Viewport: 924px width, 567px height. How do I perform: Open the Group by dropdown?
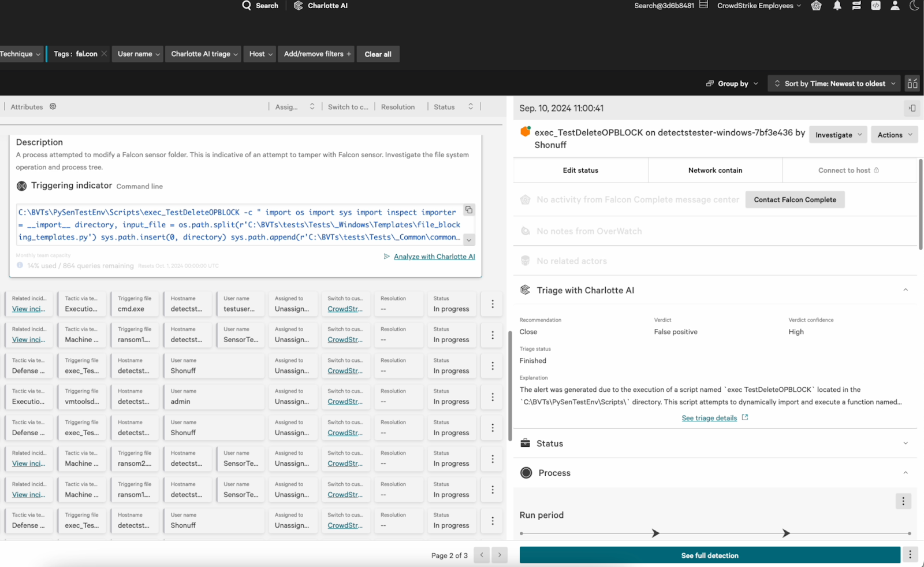click(x=732, y=84)
